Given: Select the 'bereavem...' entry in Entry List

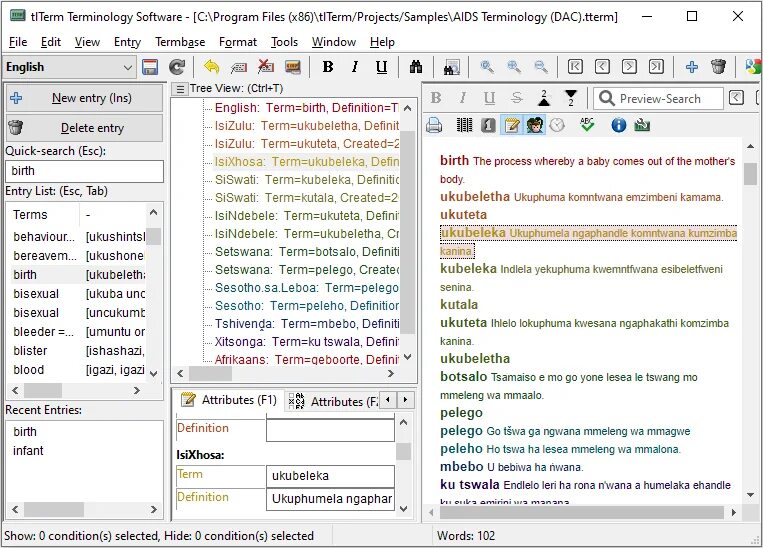Looking at the screenshot, I should 79,256.
